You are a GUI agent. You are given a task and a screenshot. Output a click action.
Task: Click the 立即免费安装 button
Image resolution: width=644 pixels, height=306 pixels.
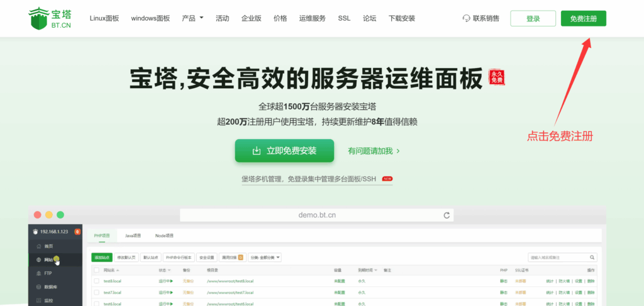pos(284,150)
